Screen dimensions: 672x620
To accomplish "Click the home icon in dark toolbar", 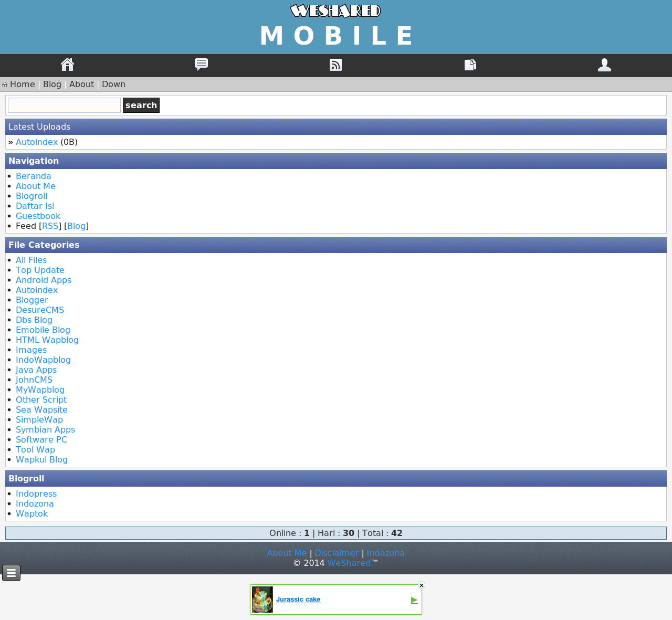I will click(x=67, y=65).
